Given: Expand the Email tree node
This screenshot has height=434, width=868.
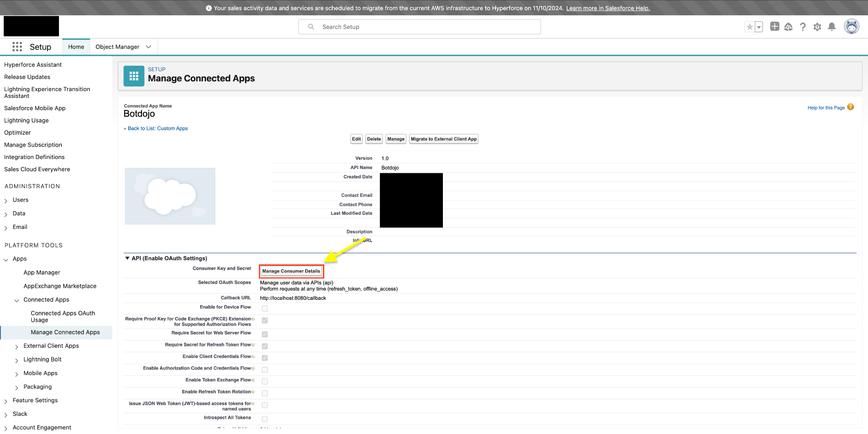Looking at the screenshot, I should pyautogui.click(x=6, y=228).
